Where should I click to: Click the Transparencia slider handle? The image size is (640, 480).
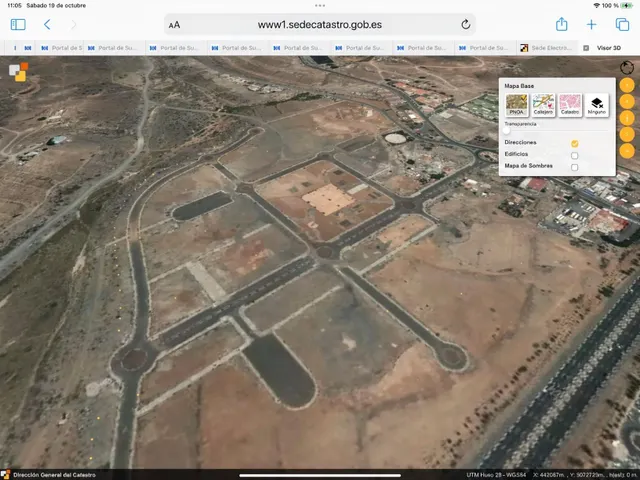507,131
